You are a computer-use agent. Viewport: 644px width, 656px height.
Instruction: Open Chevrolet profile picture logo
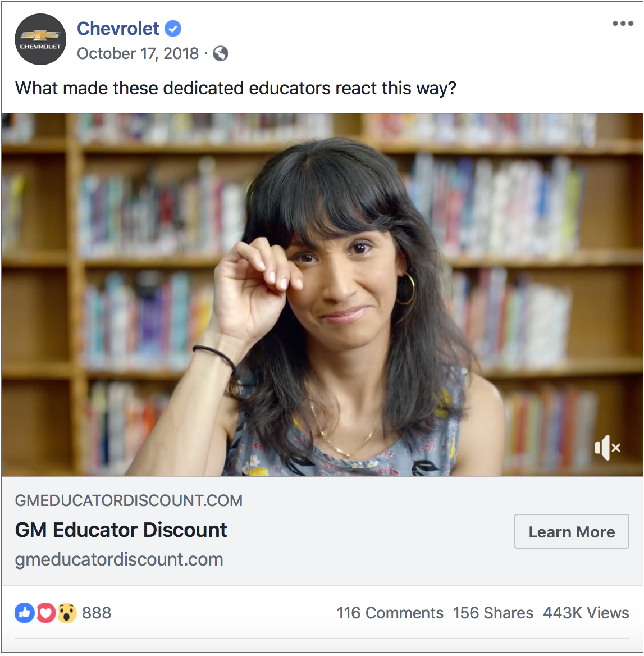pos(40,39)
